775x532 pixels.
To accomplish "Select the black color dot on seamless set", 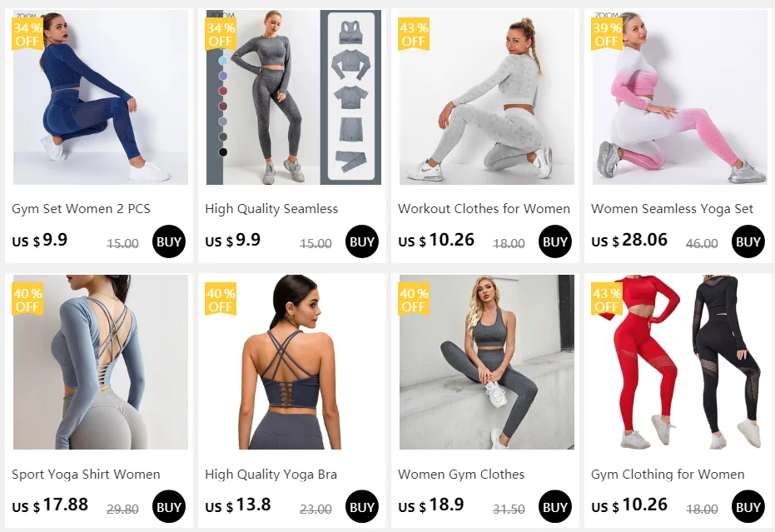I will 223,152.
